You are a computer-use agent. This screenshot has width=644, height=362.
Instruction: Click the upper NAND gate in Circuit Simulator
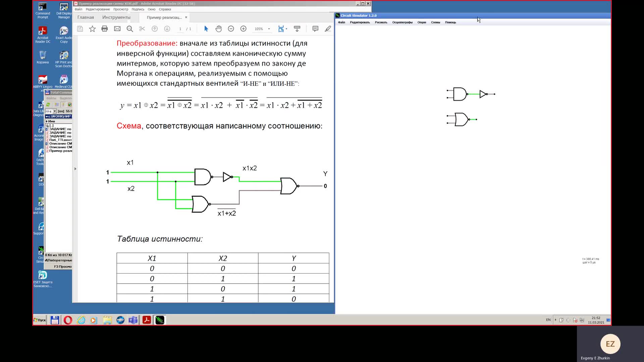[x=460, y=94]
